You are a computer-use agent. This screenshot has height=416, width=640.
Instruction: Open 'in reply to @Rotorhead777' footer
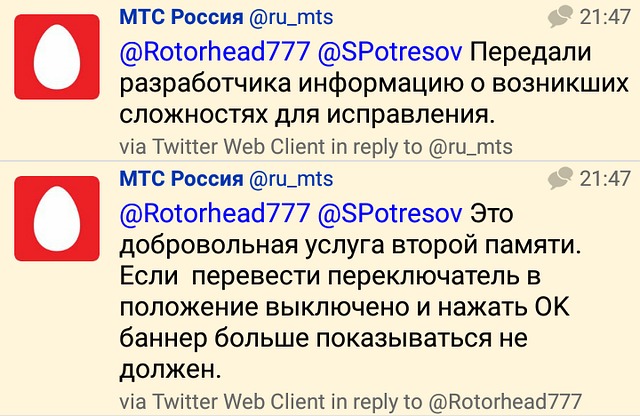click(x=456, y=402)
